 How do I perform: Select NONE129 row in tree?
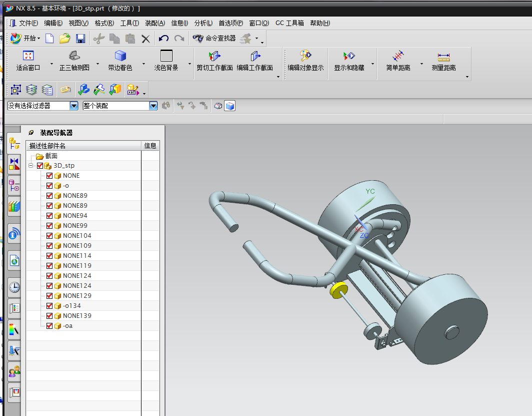[x=77, y=296]
